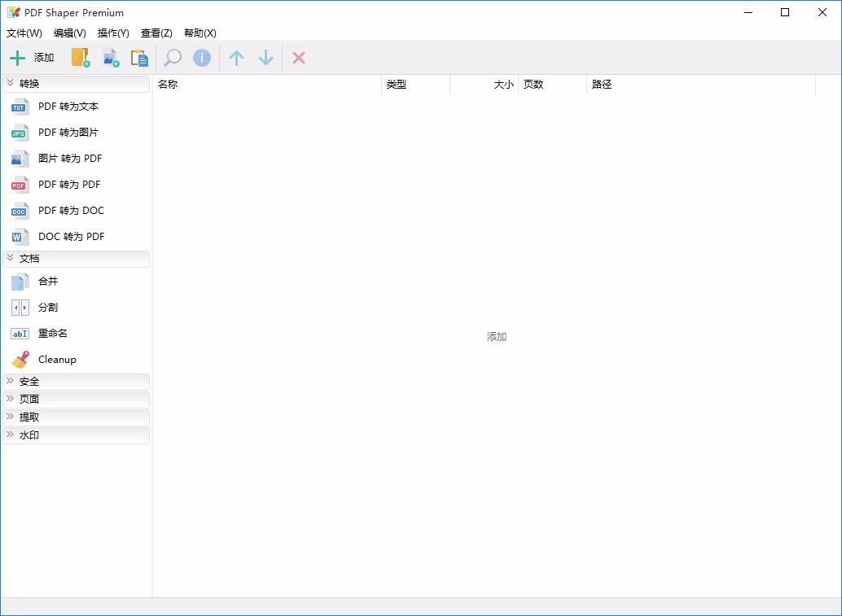
Task: Click the merge 合并 document icon
Action: [x=20, y=282]
